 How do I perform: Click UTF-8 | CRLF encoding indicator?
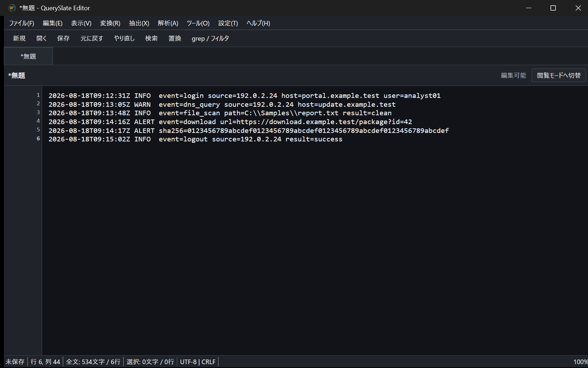click(x=198, y=362)
